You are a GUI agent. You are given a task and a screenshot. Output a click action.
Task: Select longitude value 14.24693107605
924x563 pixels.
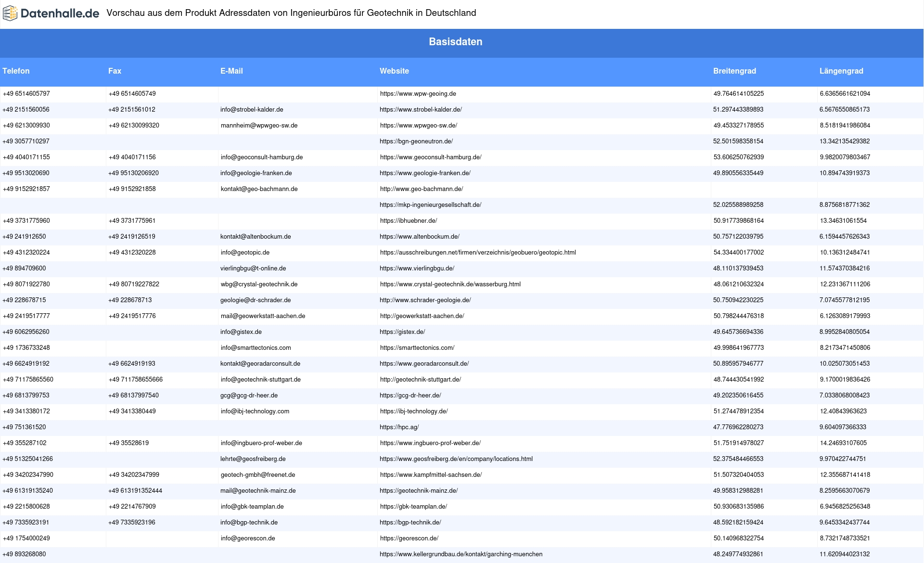tap(843, 443)
